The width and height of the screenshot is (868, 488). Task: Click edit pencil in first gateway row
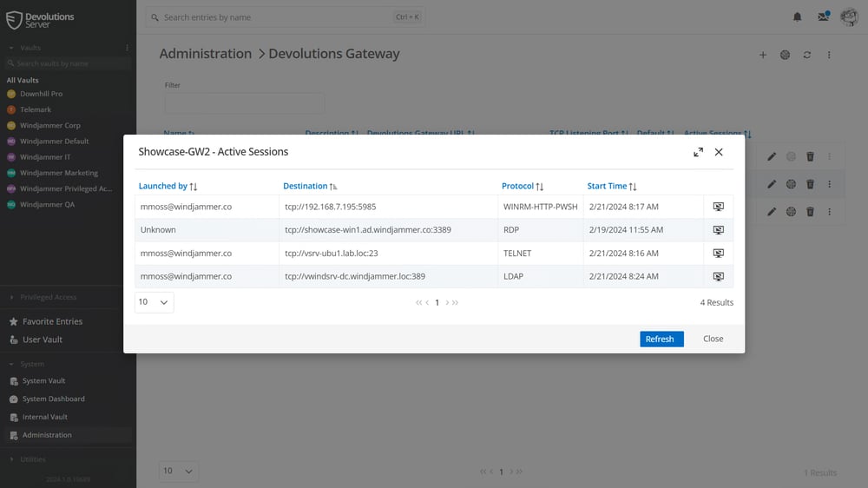click(x=772, y=157)
